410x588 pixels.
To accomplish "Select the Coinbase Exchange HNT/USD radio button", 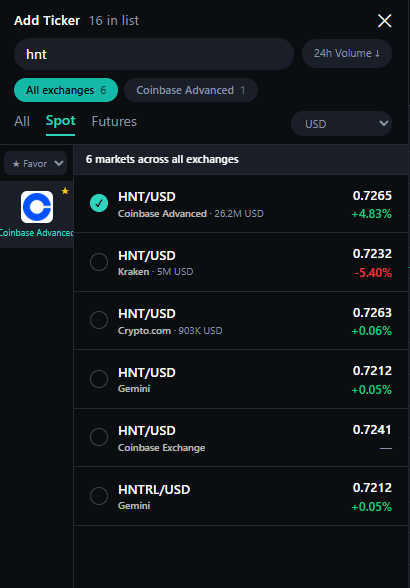I will point(99,437).
